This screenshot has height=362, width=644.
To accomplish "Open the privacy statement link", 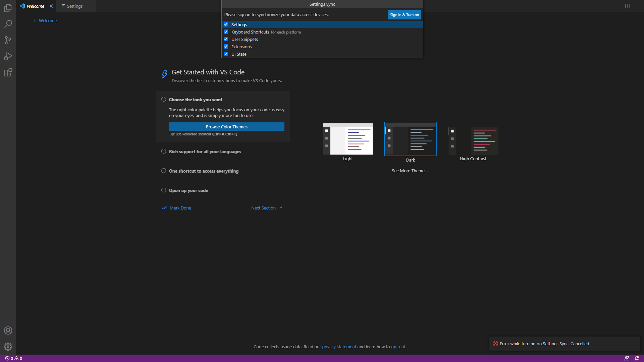I will pyautogui.click(x=339, y=347).
